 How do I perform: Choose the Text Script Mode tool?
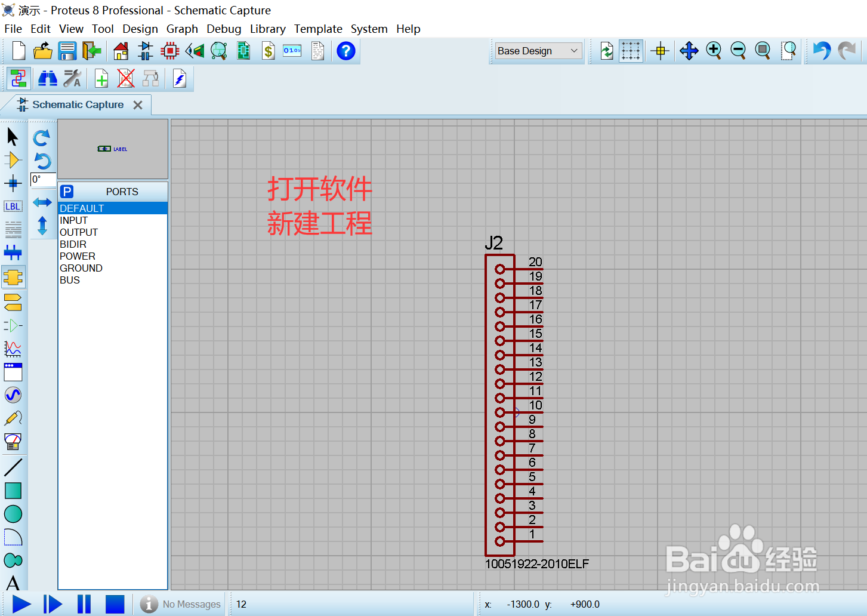pyautogui.click(x=13, y=230)
